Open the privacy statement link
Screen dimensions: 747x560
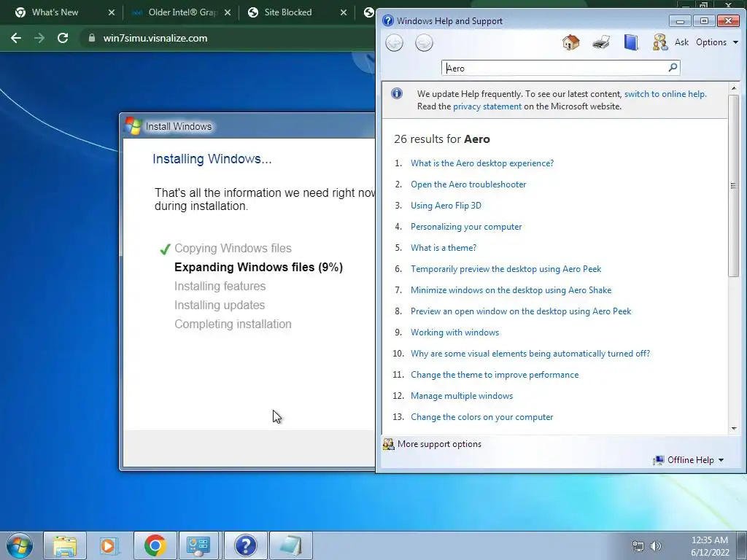point(487,106)
